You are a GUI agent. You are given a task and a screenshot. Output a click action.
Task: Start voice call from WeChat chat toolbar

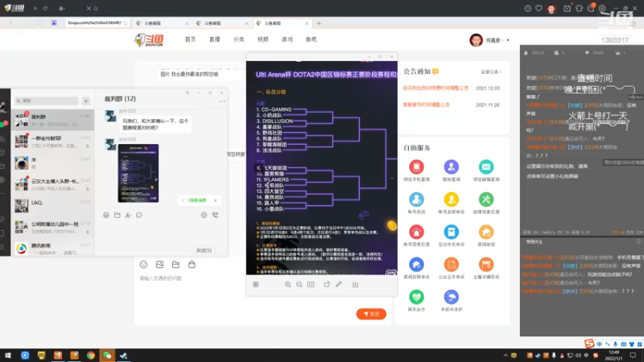click(215, 215)
